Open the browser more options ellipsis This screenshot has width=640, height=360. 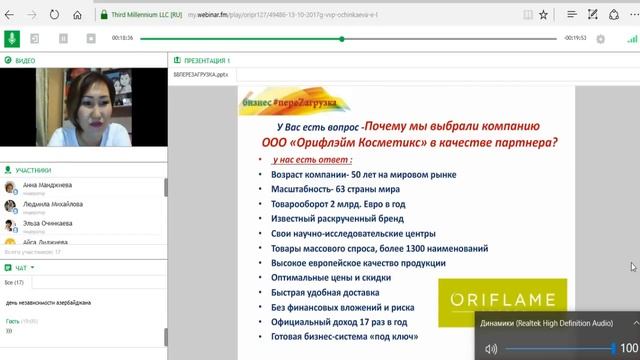(x=634, y=15)
